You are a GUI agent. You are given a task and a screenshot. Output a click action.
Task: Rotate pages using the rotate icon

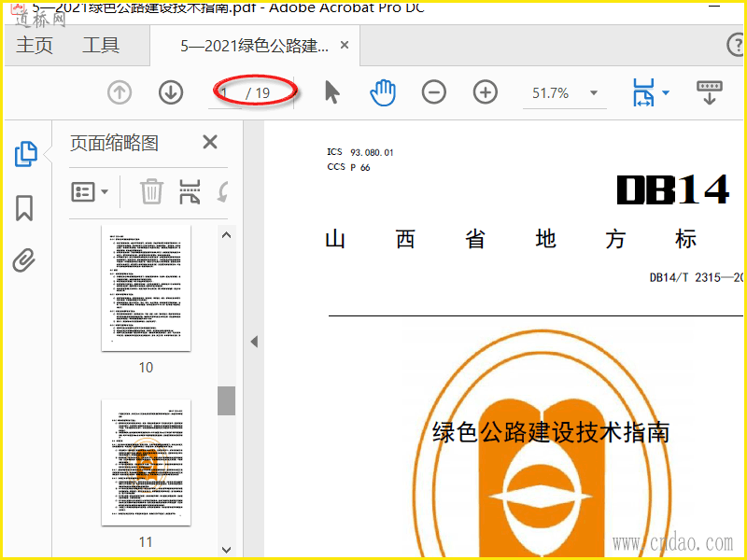tap(222, 192)
